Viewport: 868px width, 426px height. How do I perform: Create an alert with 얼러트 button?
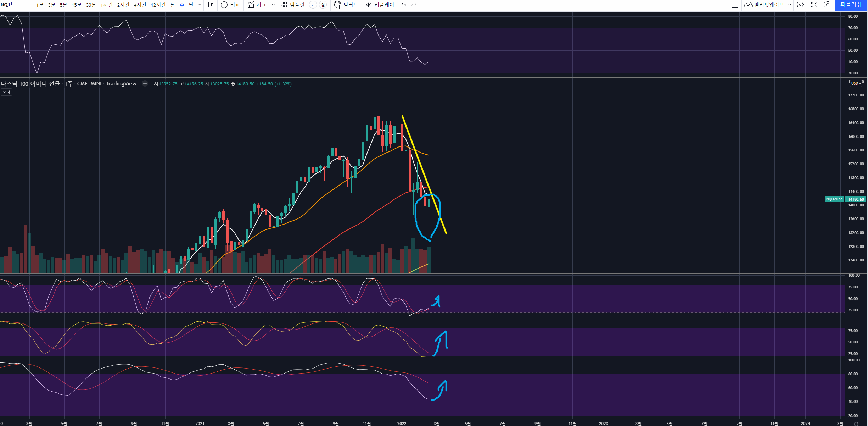(346, 5)
